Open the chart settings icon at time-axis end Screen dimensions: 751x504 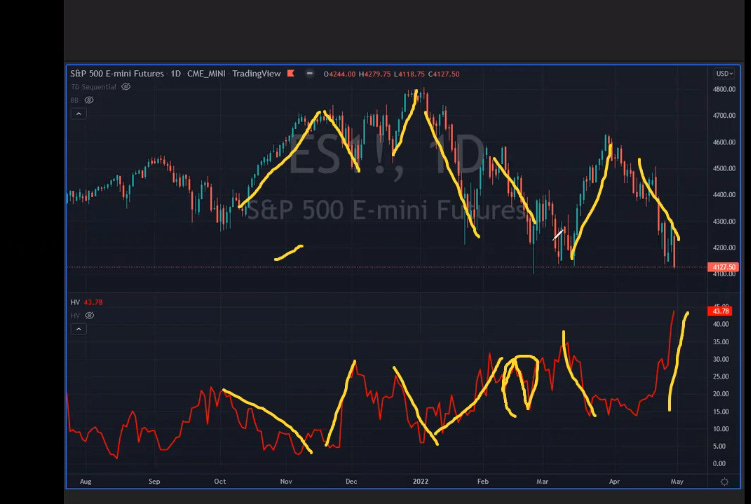coord(724,482)
